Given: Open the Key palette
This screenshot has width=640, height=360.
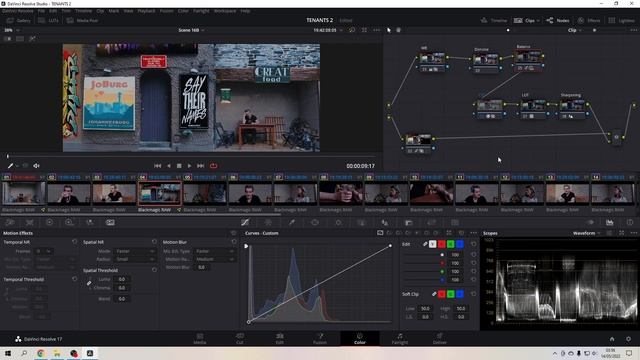Looking at the screenshot, I should [409, 222].
